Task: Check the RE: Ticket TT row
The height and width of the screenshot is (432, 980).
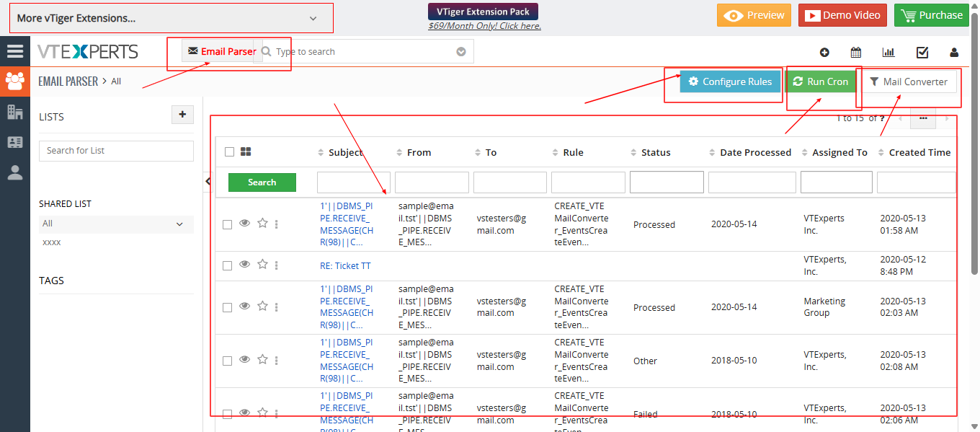Action: (x=227, y=266)
